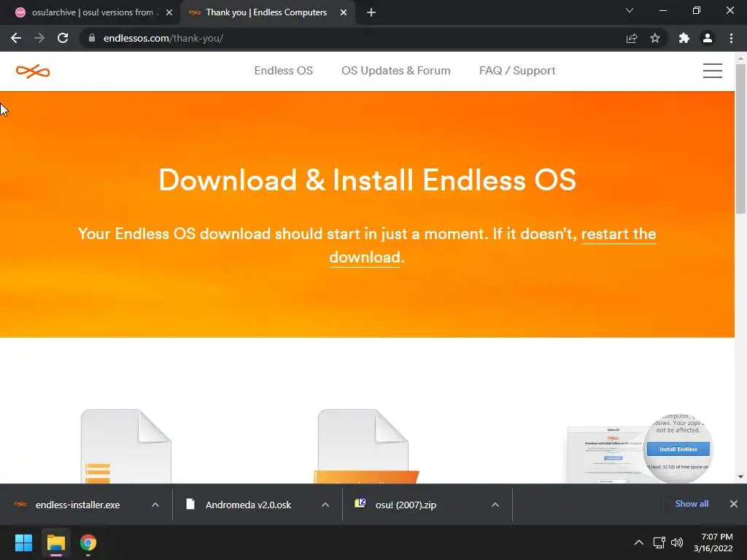Click the scrollbar down arrow
Viewport: 747px width, 560px height.
(x=740, y=477)
